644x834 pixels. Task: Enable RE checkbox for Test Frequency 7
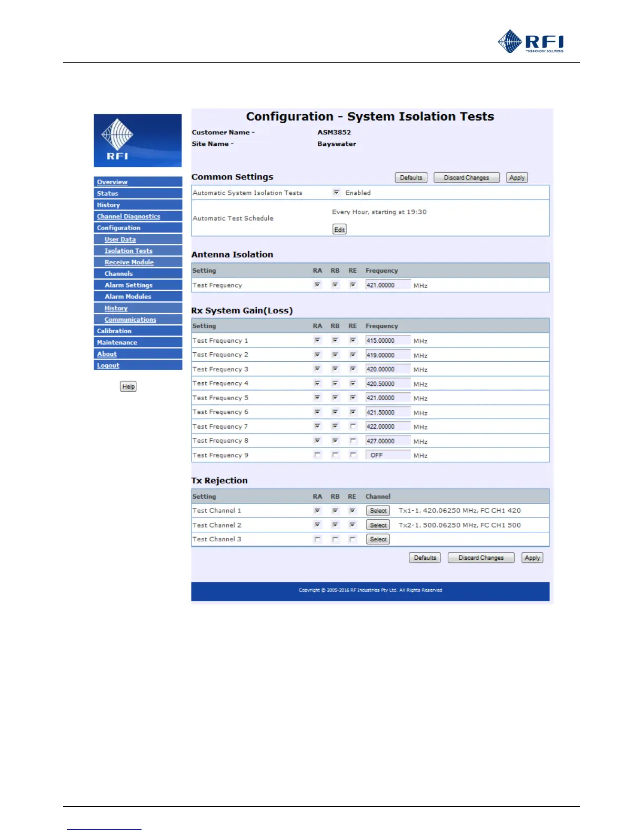pos(353,426)
